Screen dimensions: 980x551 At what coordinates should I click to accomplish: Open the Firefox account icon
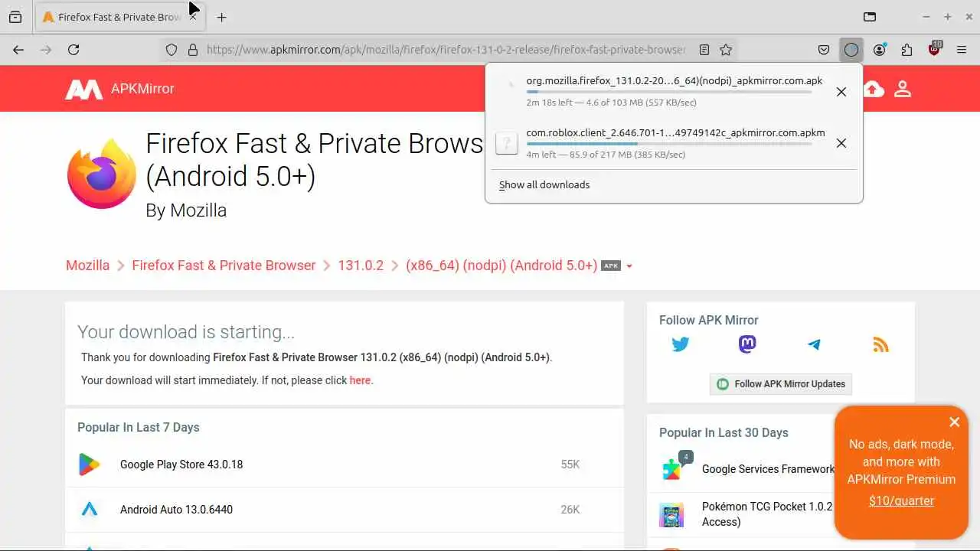879,50
